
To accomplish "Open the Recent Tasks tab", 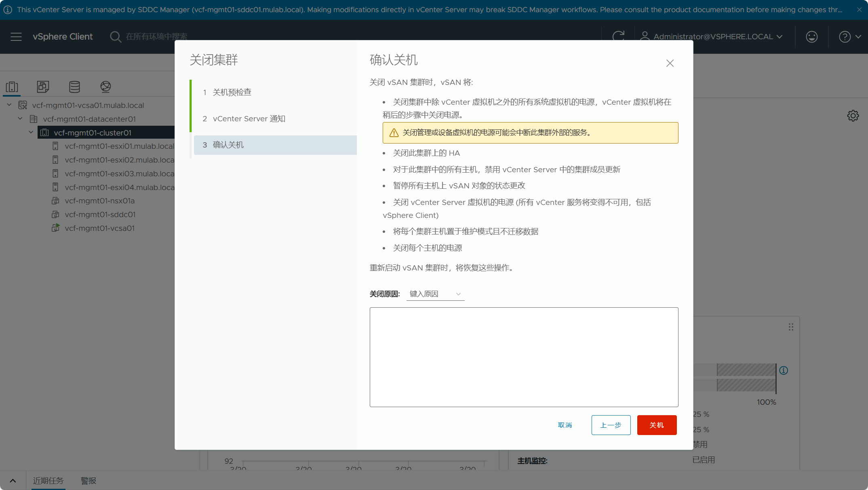I will (x=48, y=481).
